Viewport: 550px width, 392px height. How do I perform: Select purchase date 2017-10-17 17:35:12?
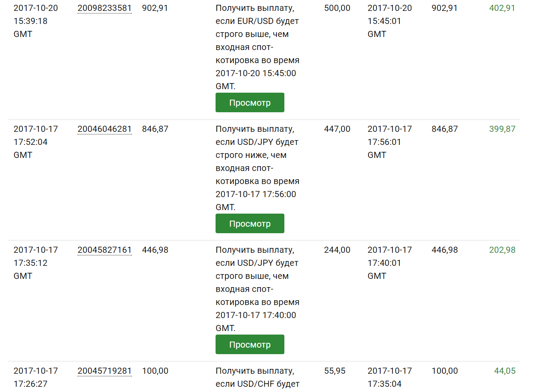click(x=36, y=263)
